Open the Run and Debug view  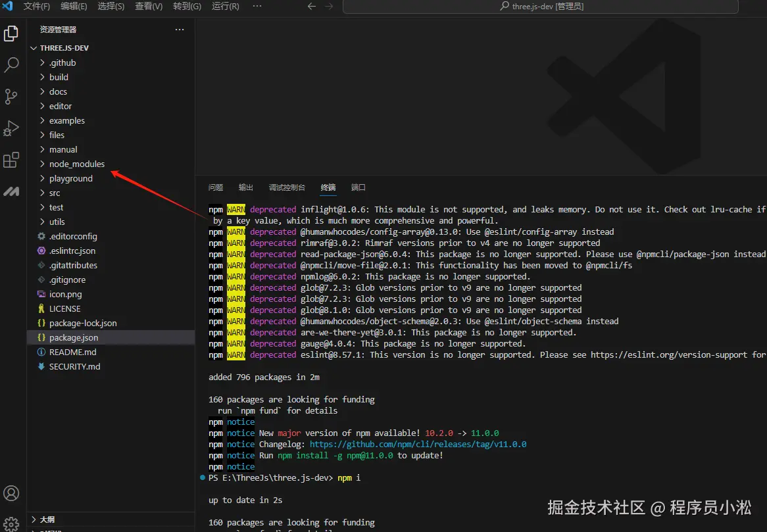pyautogui.click(x=11, y=128)
